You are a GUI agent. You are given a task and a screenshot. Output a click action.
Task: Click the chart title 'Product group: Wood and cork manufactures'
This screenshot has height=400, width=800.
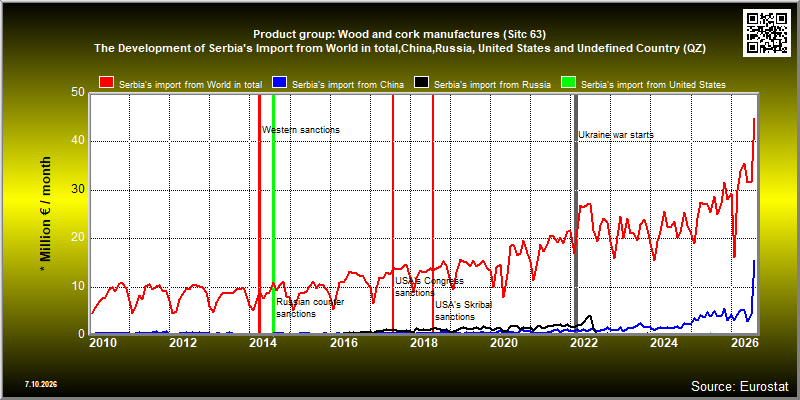pos(399,35)
